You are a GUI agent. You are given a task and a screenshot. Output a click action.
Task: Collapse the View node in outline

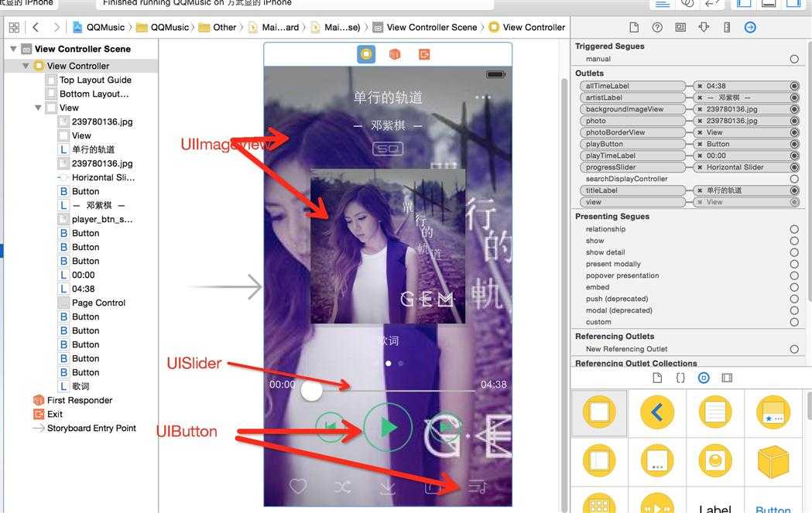point(38,108)
